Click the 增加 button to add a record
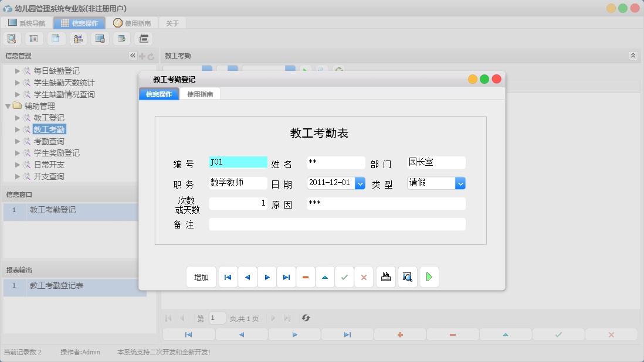The image size is (644, 362). [x=201, y=276]
